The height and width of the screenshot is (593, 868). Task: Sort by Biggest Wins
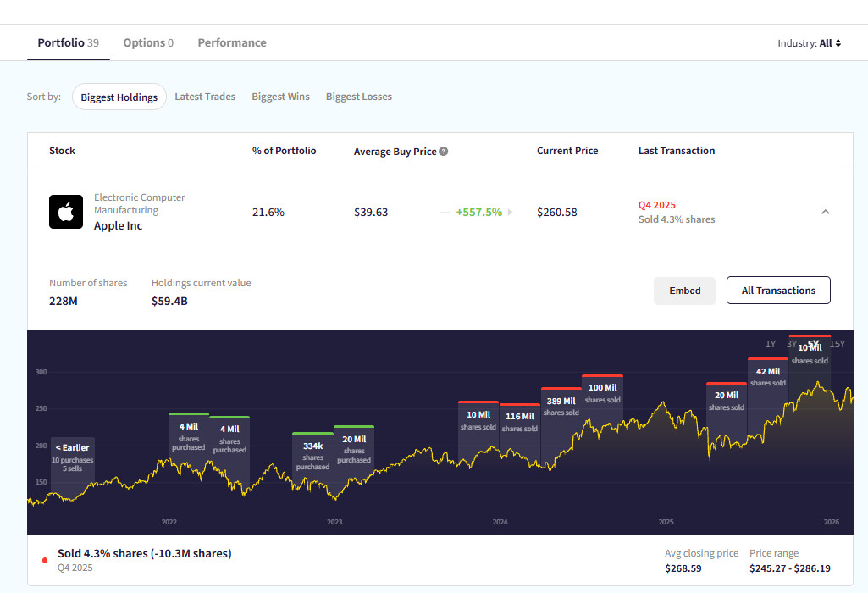coord(280,97)
